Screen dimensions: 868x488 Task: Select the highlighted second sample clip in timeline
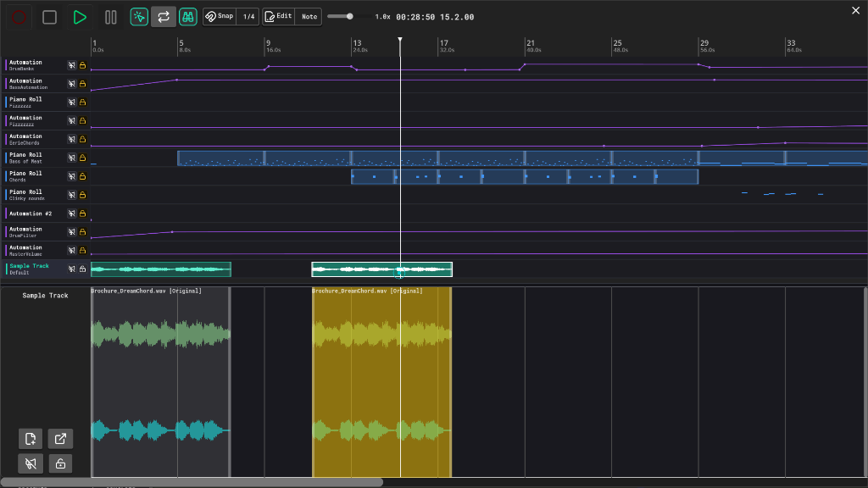(x=382, y=269)
